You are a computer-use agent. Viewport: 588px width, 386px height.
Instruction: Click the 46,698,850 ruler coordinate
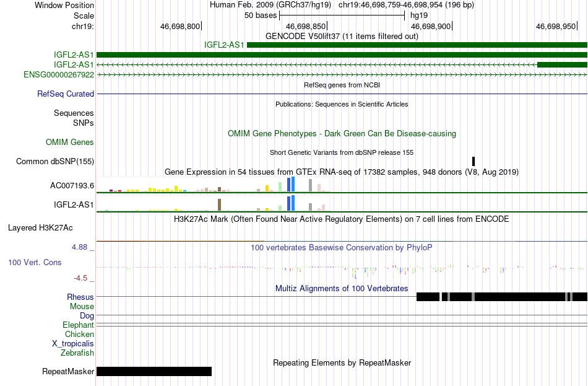tap(306, 26)
